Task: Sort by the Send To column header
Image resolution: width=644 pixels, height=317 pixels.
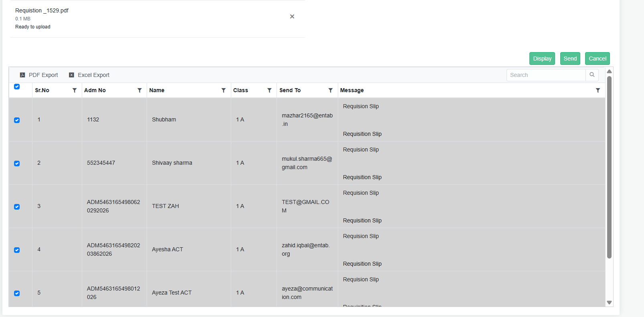Action: [x=290, y=90]
